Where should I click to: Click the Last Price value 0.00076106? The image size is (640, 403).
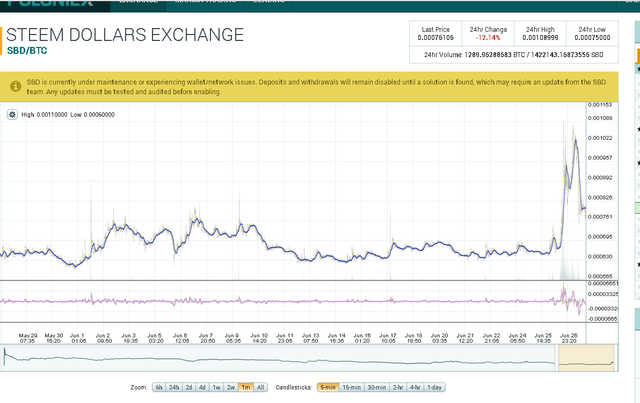pyautogui.click(x=436, y=38)
